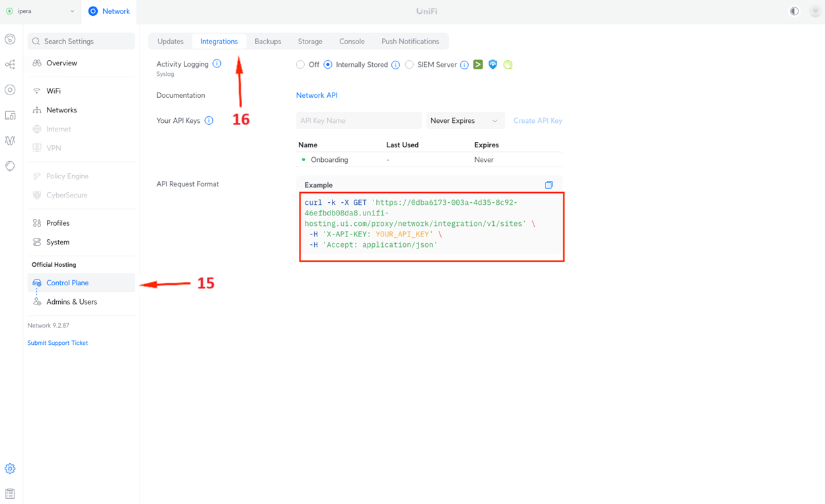This screenshot has height=504, width=825.
Task: Click the Control Plane cloud icon
Action: (37, 283)
